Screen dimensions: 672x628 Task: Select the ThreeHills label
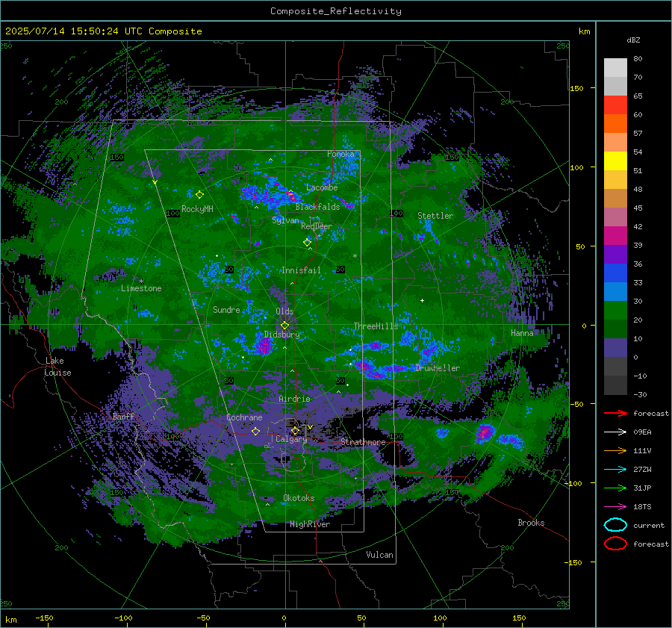pyautogui.click(x=376, y=326)
